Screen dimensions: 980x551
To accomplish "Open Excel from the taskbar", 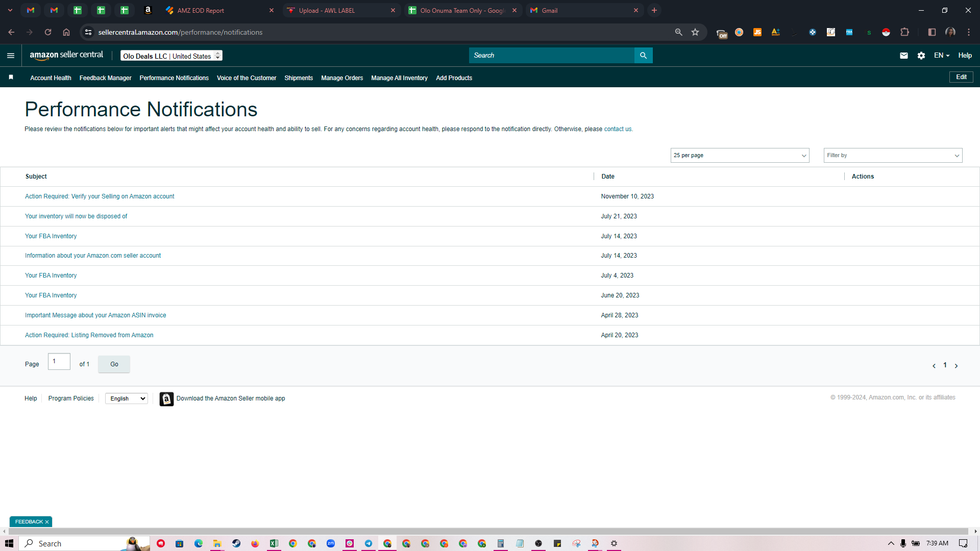I will click(x=274, y=543).
